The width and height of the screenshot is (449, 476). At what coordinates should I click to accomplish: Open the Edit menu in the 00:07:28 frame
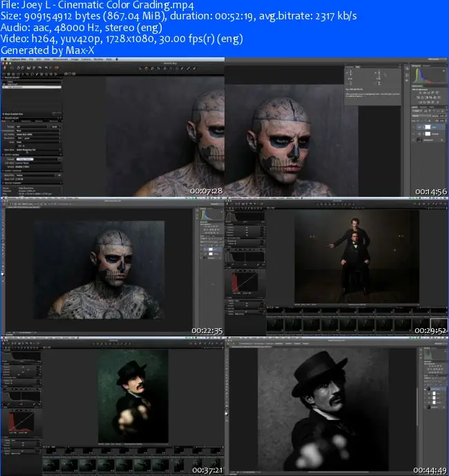(x=39, y=59)
